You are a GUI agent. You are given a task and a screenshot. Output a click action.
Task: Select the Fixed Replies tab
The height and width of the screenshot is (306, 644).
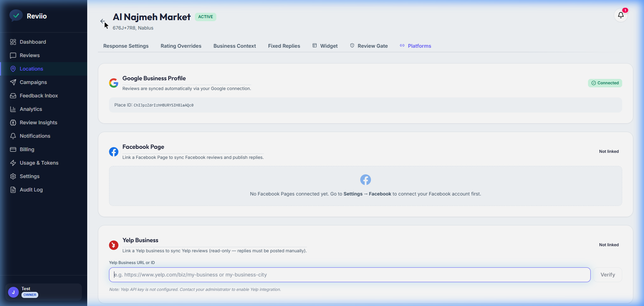284,46
